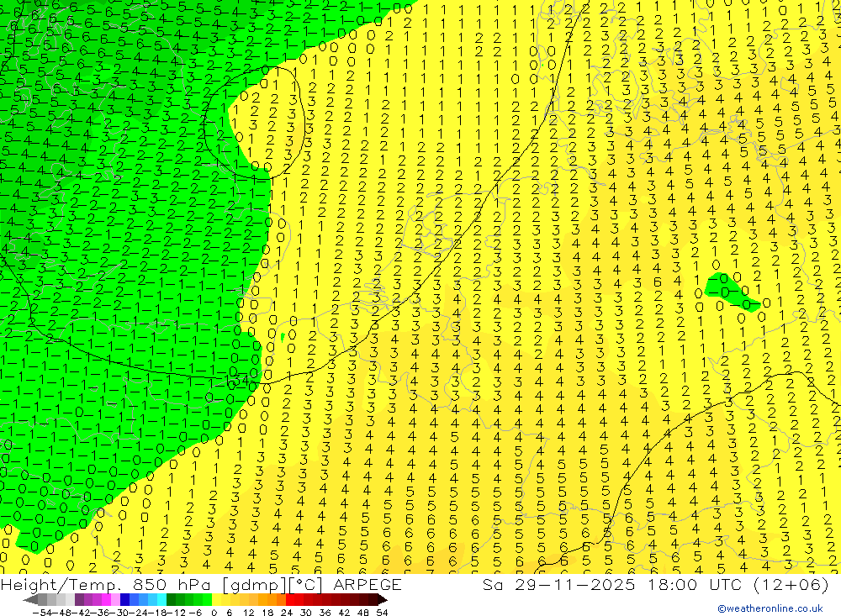Click the '36' label on the legend scale
The image size is (841, 616).
tap(325, 613)
